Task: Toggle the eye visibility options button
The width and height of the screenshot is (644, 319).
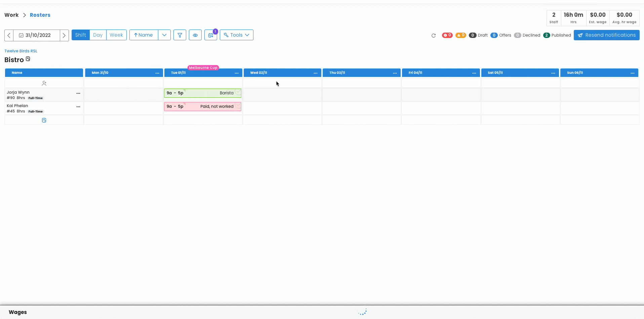Action: tap(195, 35)
